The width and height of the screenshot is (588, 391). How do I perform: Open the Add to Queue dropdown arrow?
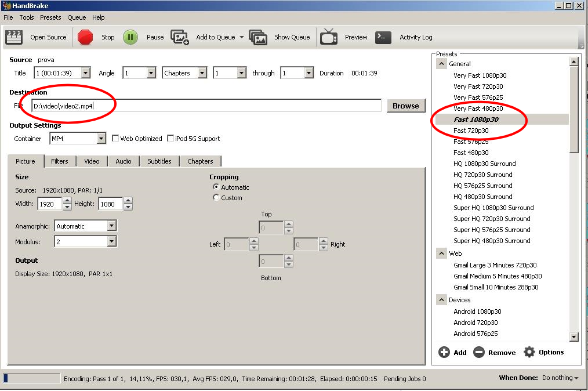coord(241,37)
